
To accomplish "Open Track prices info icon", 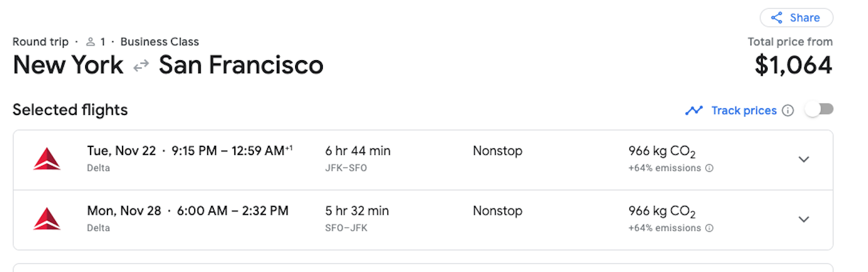I will pos(788,111).
